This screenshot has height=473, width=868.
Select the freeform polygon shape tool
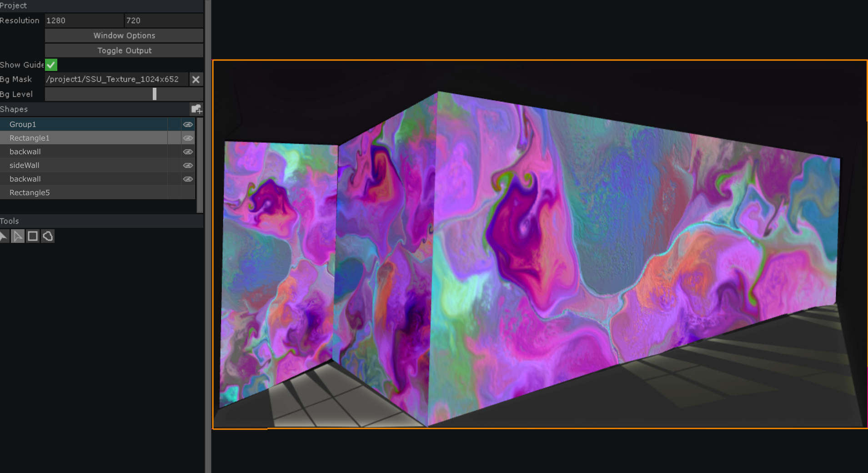47,236
